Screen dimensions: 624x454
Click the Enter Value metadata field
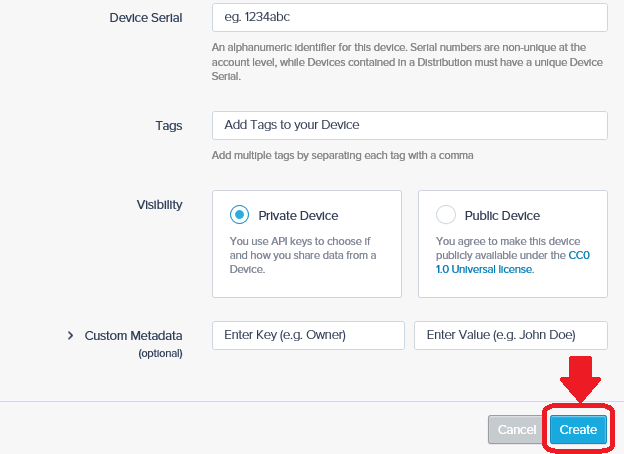(x=511, y=335)
